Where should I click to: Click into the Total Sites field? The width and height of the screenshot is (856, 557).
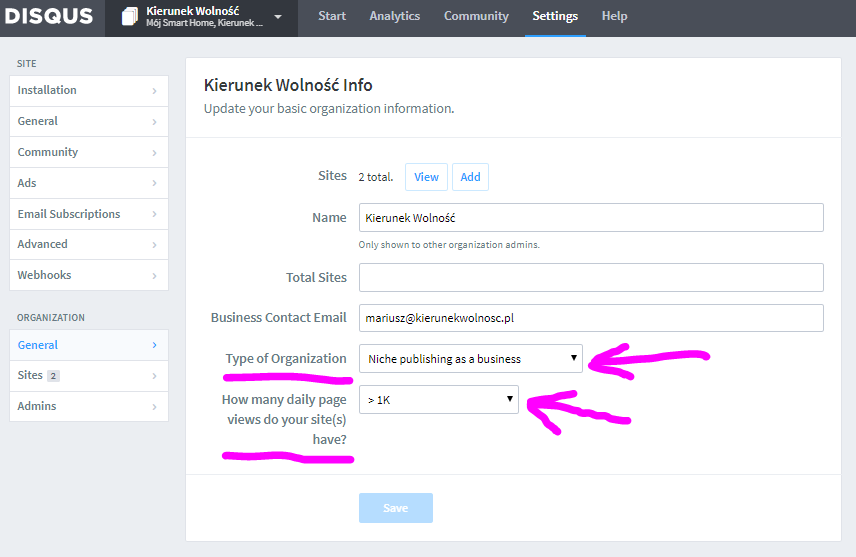pyautogui.click(x=590, y=278)
